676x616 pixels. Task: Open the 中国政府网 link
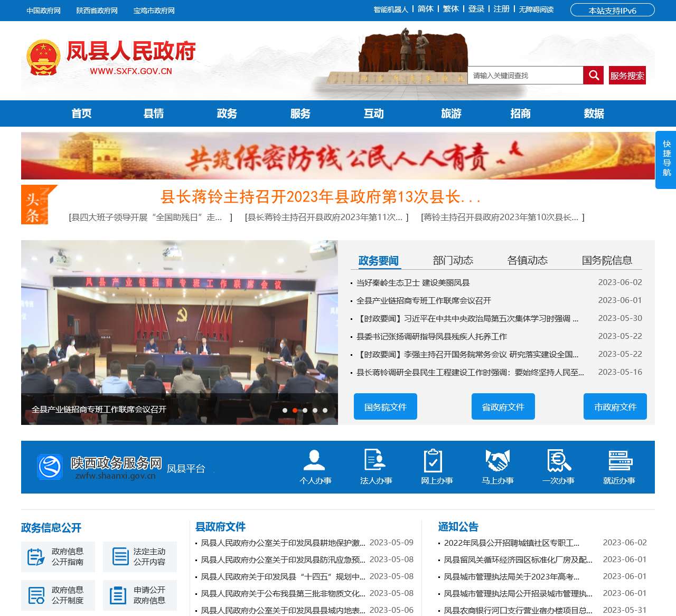43,10
